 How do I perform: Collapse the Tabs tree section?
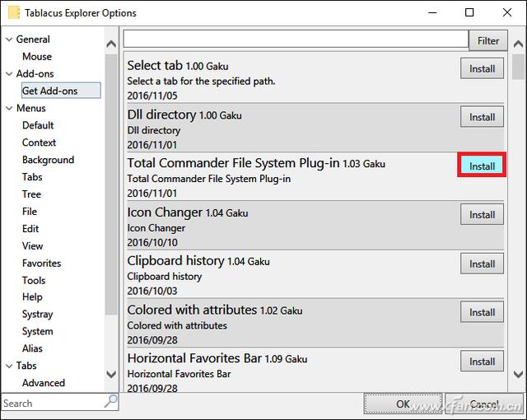pos(9,366)
